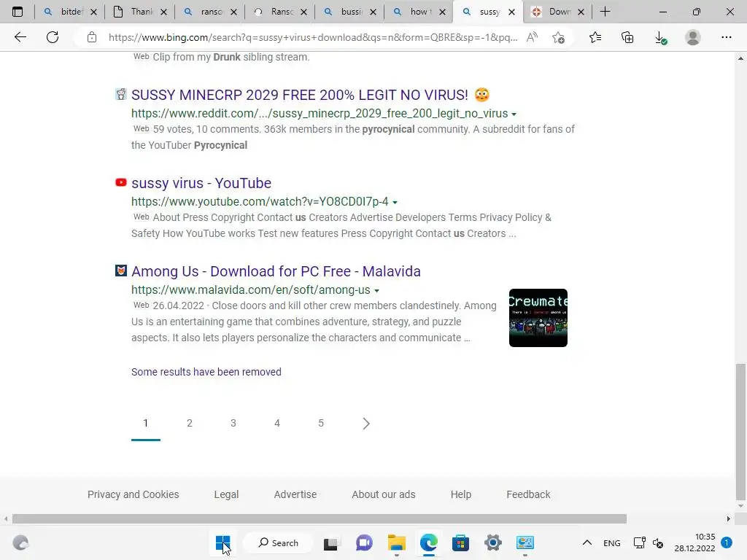Switch to the 'bitdef' tab
The width and height of the screenshot is (747, 560).
69,12
